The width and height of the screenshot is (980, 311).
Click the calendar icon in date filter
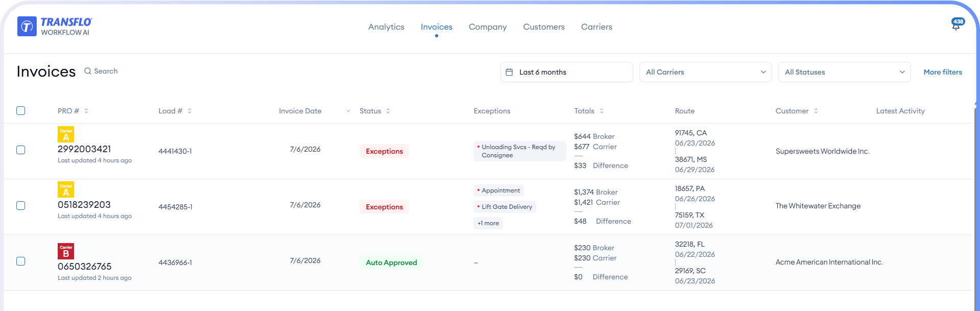(x=509, y=72)
